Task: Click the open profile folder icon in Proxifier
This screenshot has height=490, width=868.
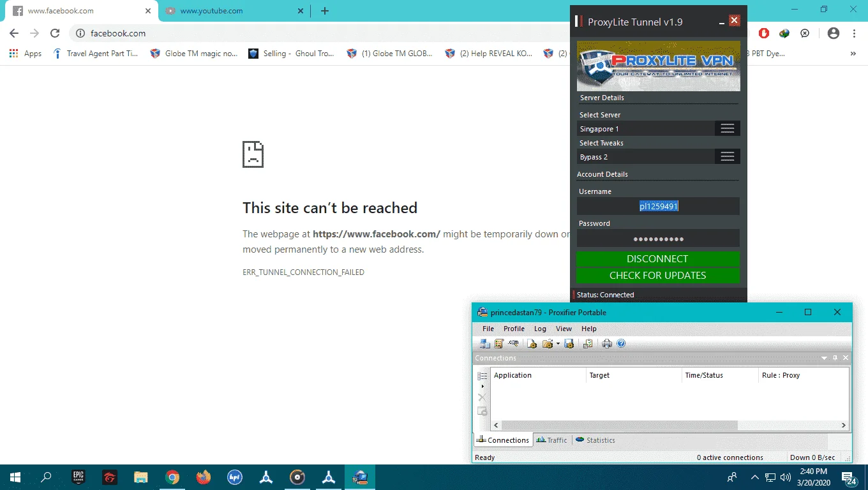Action: pyautogui.click(x=547, y=344)
